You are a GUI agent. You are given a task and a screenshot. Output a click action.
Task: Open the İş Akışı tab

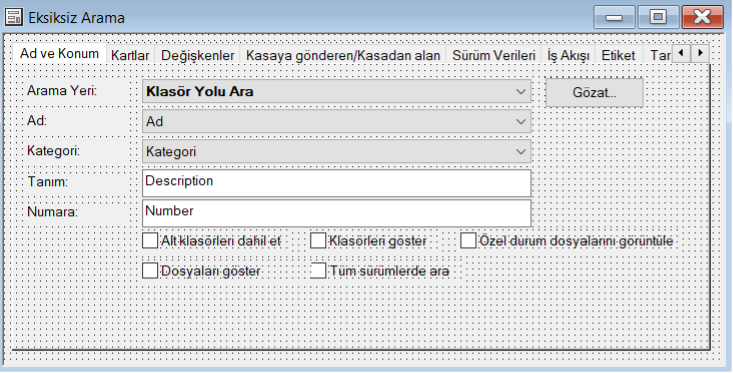click(568, 55)
